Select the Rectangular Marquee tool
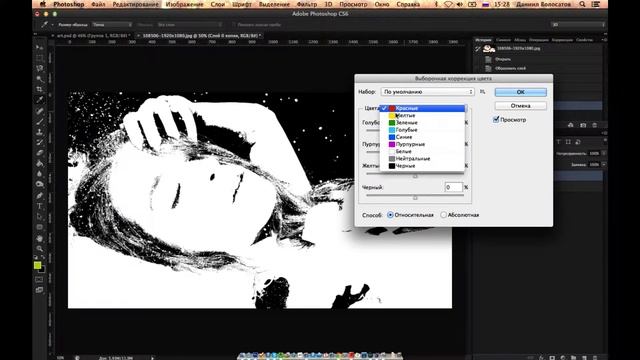The image size is (640, 360). (40, 58)
